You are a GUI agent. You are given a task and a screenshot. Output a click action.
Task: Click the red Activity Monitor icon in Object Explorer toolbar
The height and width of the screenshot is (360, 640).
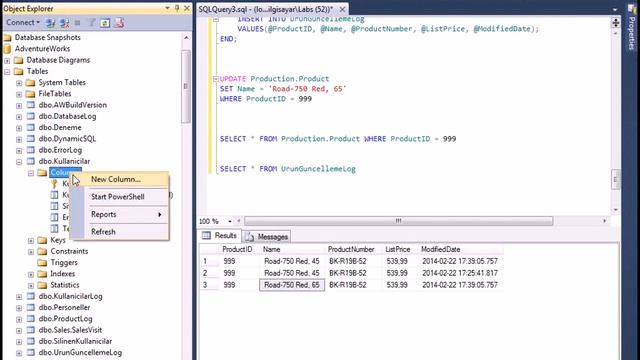click(119, 23)
